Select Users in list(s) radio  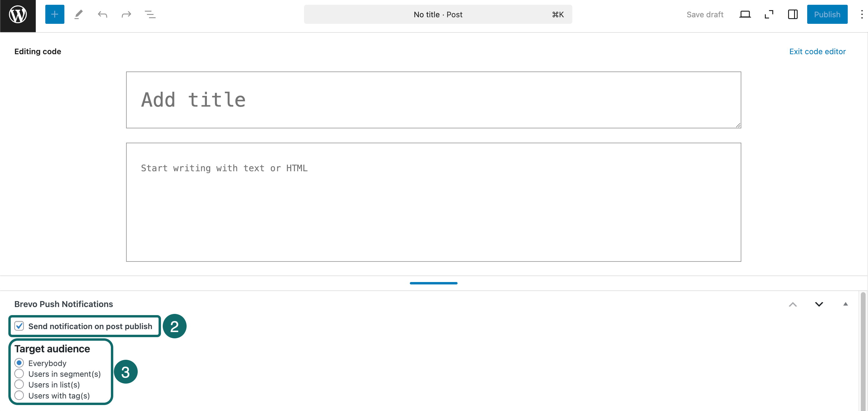(19, 384)
